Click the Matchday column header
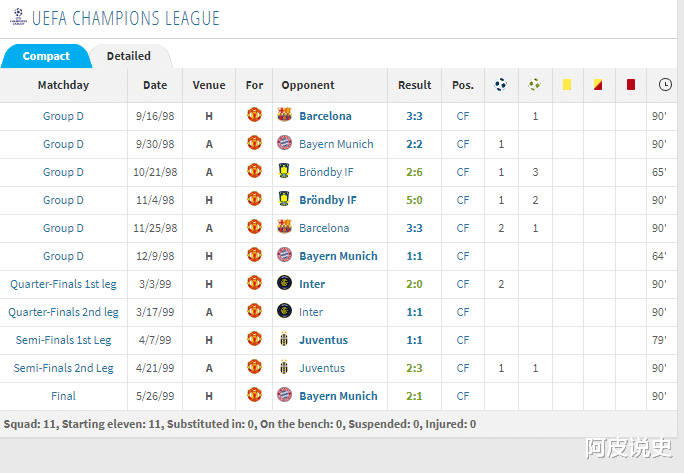Screen dimensions: 684x473 (x=64, y=85)
